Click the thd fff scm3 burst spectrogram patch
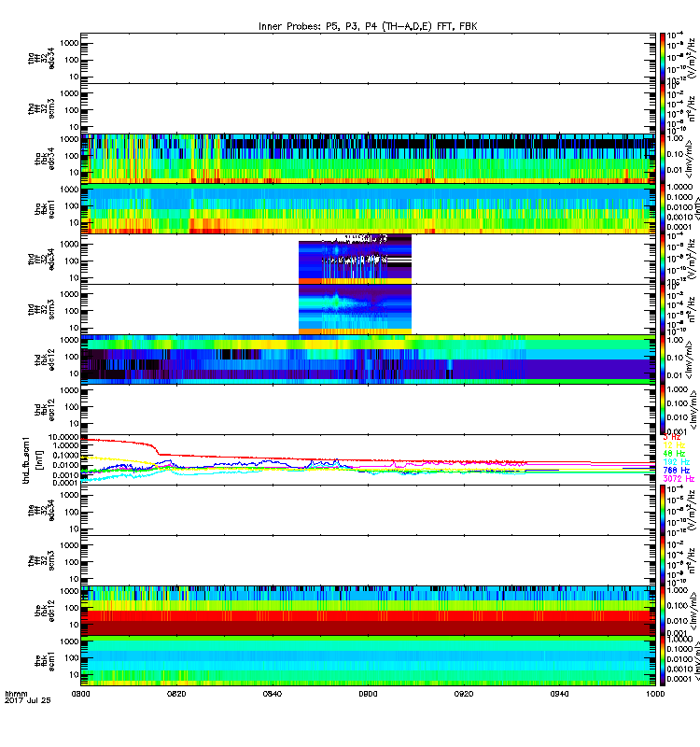The height and width of the screenshot is (747, 700). [355, 310]
